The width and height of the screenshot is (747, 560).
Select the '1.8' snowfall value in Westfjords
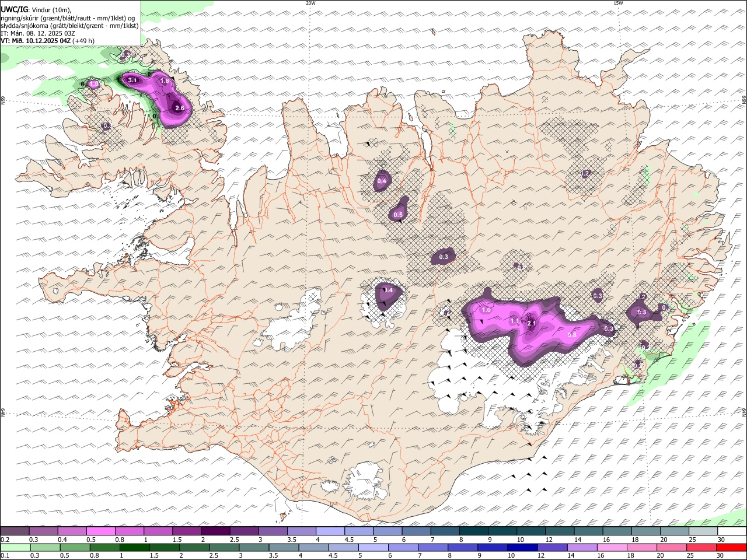click(165, 81)
